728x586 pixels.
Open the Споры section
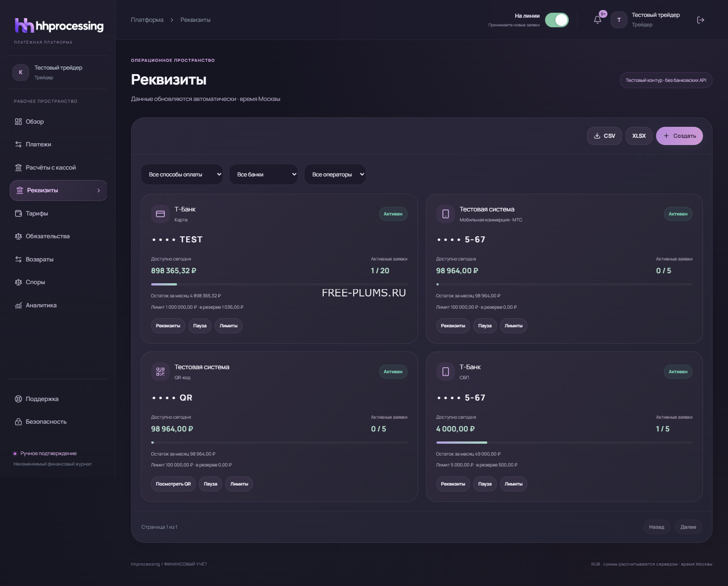pyautogui.click(x=58, y=282)
